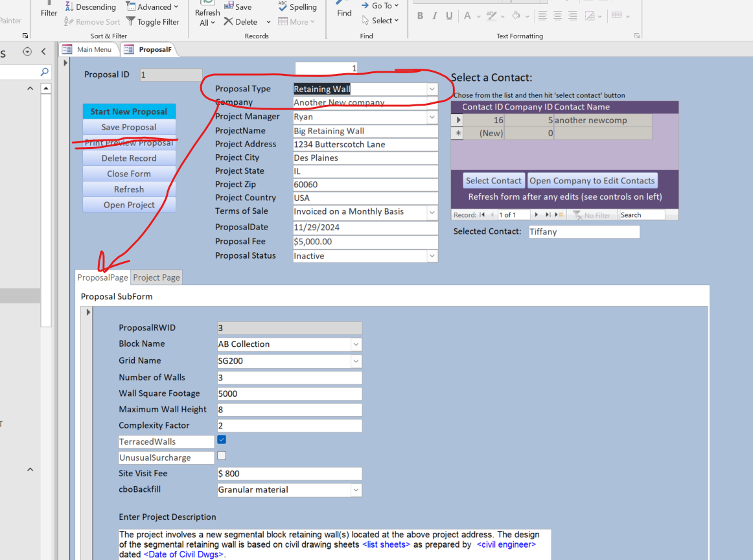
Task: Click the Open Project button
Action: point(129,205)
